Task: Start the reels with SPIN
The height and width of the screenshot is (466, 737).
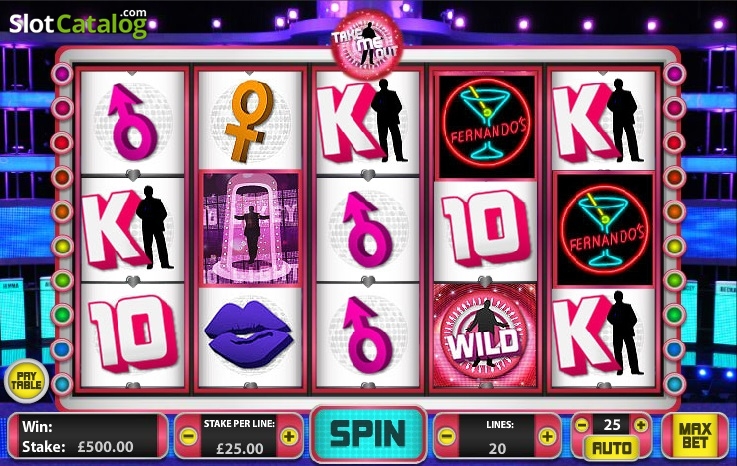Action: 368,434
